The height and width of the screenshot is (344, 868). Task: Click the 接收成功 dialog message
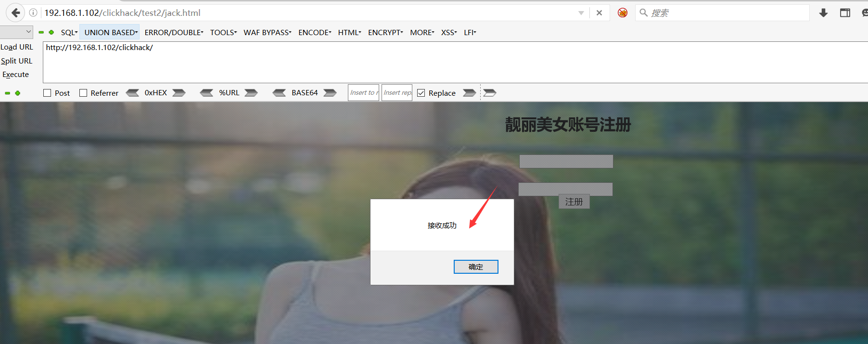pyautogui.click(x=442, y=225)
